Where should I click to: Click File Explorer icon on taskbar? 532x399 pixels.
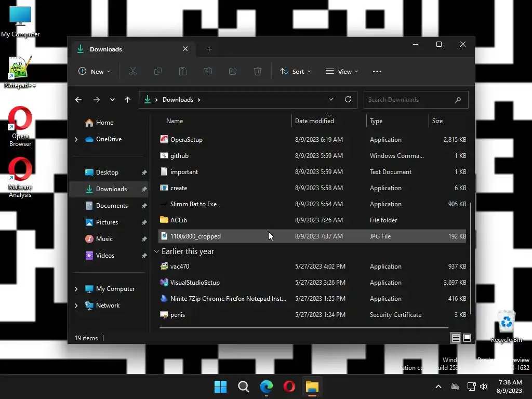click(312, 387)
